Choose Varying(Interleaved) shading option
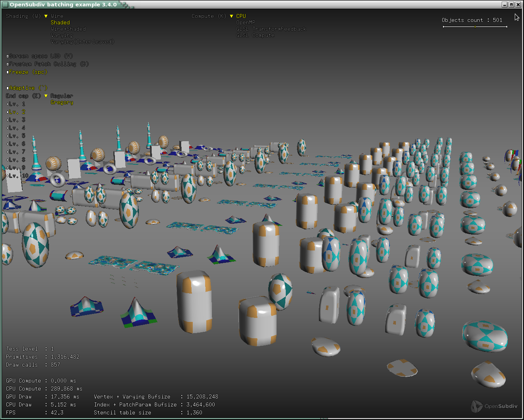Image resolution: width=524 pixels, height=420 pixels. click(x=82, y=42)
